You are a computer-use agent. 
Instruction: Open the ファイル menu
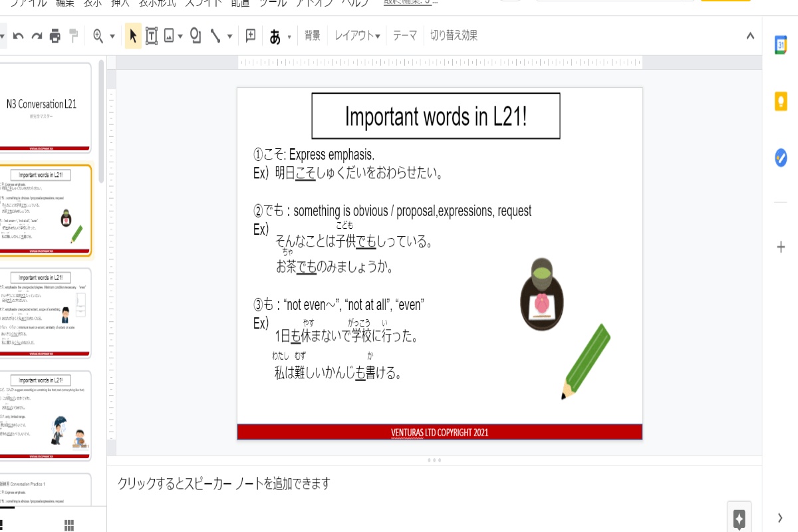[28, 3]
